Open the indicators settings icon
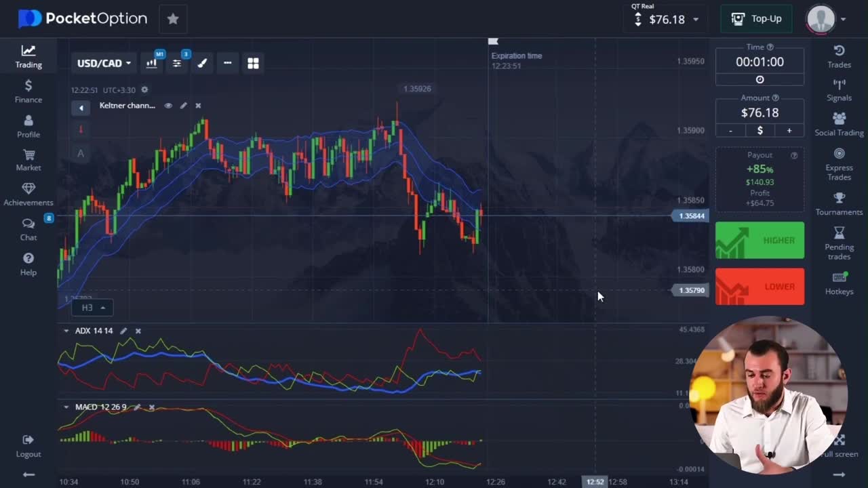 click(x=177, y=63)
